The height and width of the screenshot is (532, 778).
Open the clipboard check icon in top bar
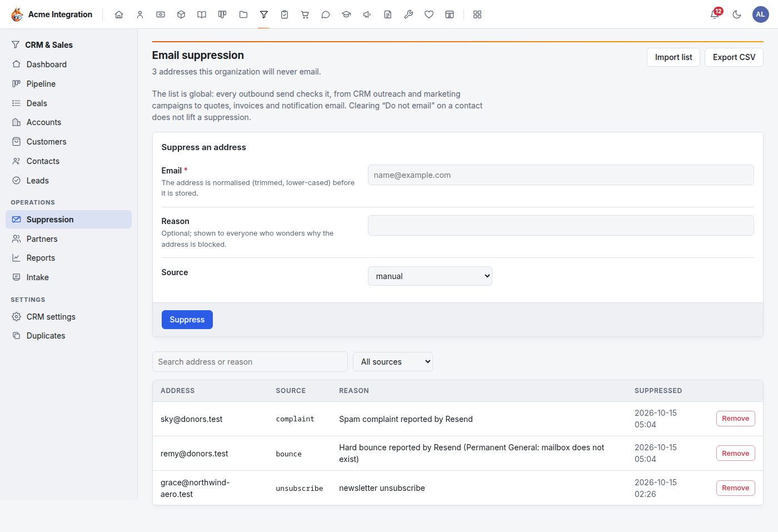pos(285,14)
